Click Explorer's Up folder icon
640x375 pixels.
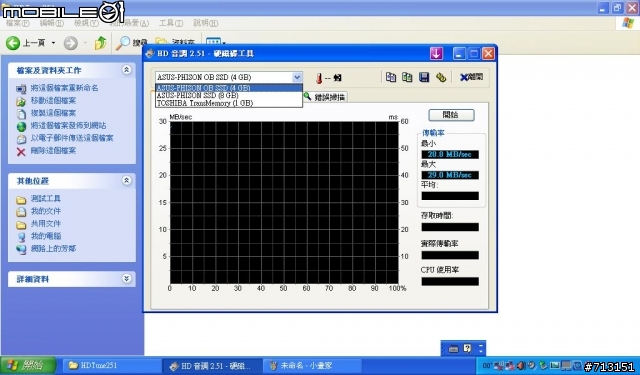[x=100, y=42]
